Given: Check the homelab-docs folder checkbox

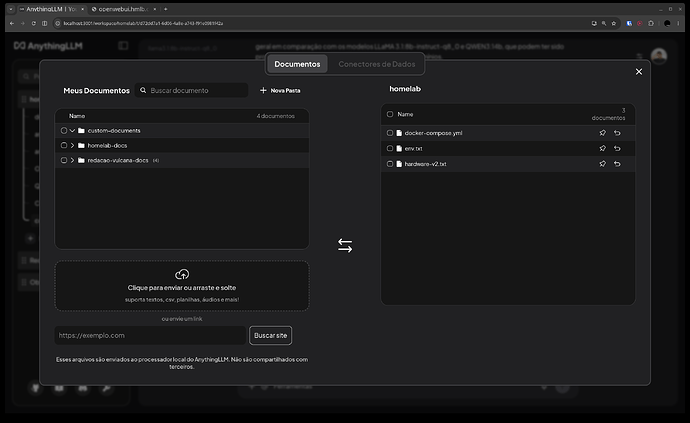Looking at the screenshot, I should click(x=64, y=145).
